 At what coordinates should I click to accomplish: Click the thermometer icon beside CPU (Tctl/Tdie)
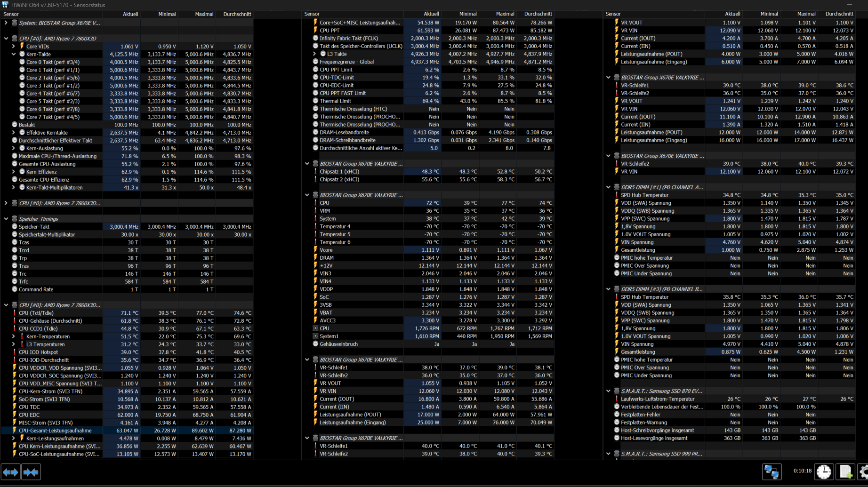pos(14,313)
